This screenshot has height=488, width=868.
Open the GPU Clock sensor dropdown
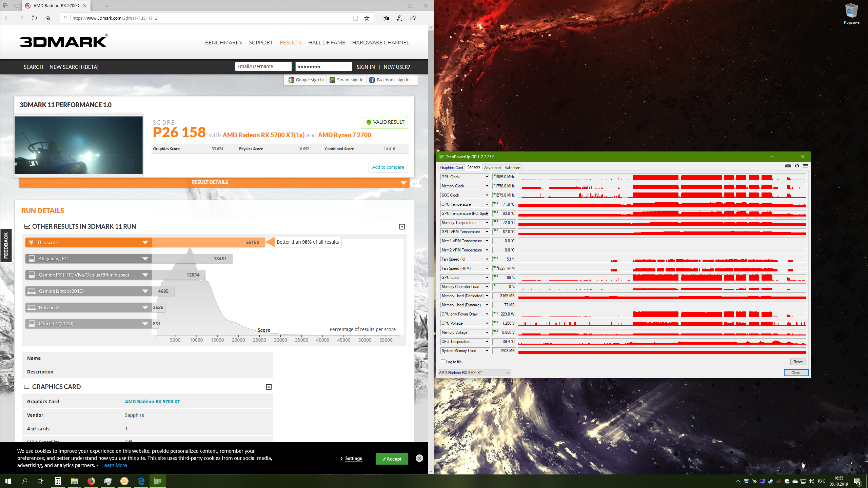point(487,177)
